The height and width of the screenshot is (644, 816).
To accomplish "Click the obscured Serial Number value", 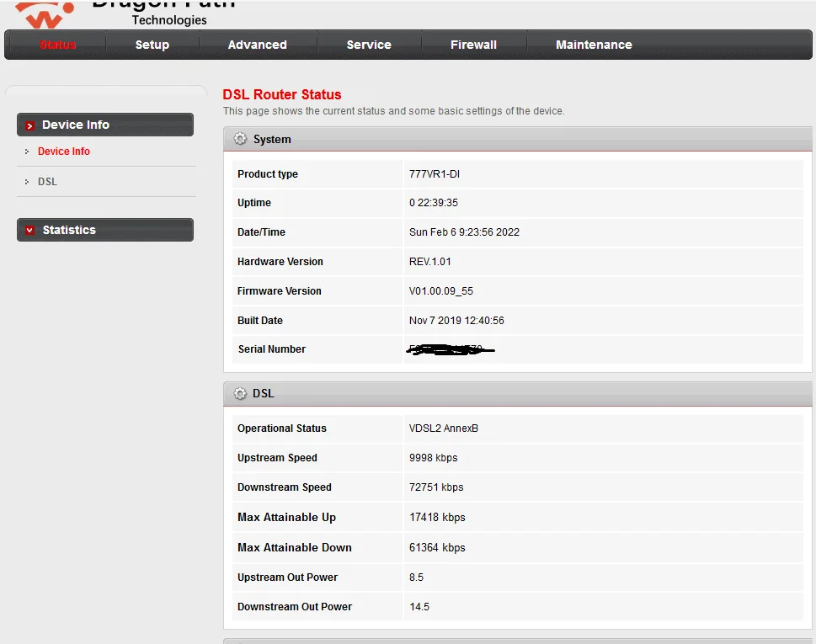I will click(x=451, y=349).
